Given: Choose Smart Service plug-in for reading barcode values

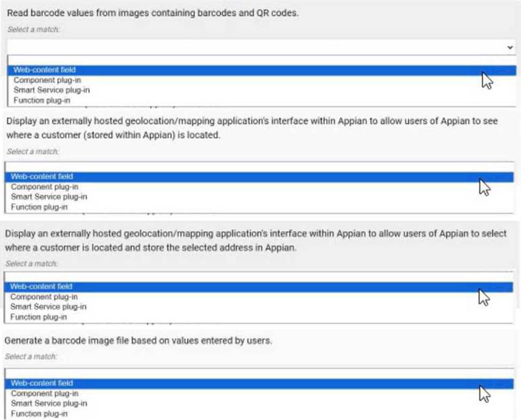Looking at the screenshot, I should click(262, 90).
